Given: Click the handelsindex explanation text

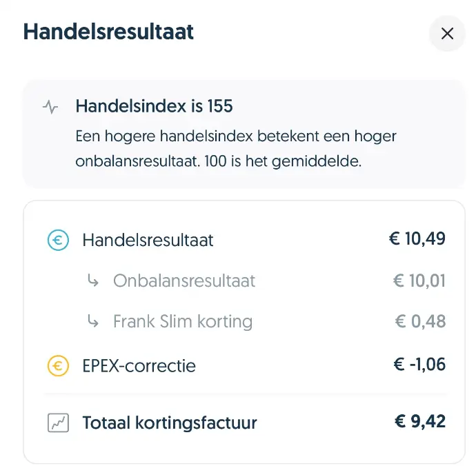Looking at the screenshot, I should tap(236, 149).
